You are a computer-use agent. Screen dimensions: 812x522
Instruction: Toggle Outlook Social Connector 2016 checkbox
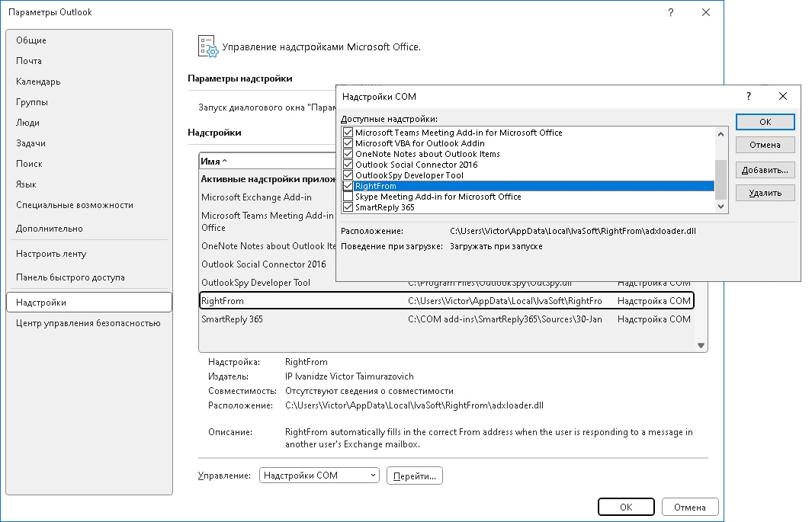(x=348, y=165)
